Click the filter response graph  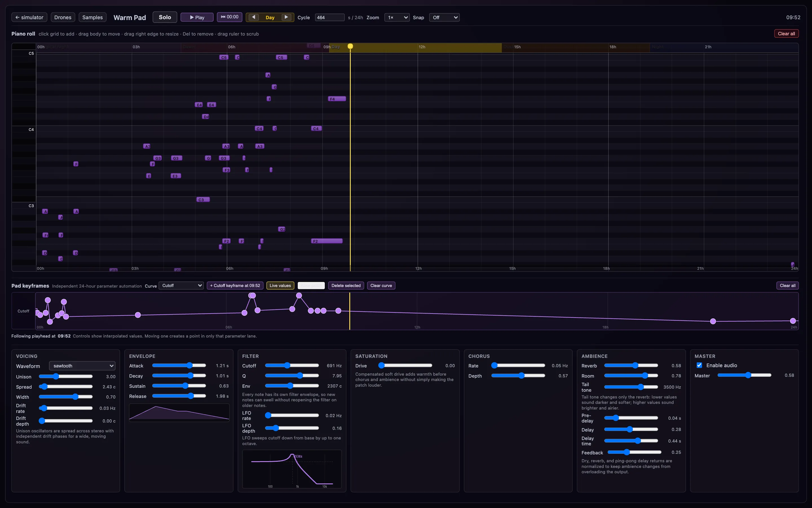292,469
